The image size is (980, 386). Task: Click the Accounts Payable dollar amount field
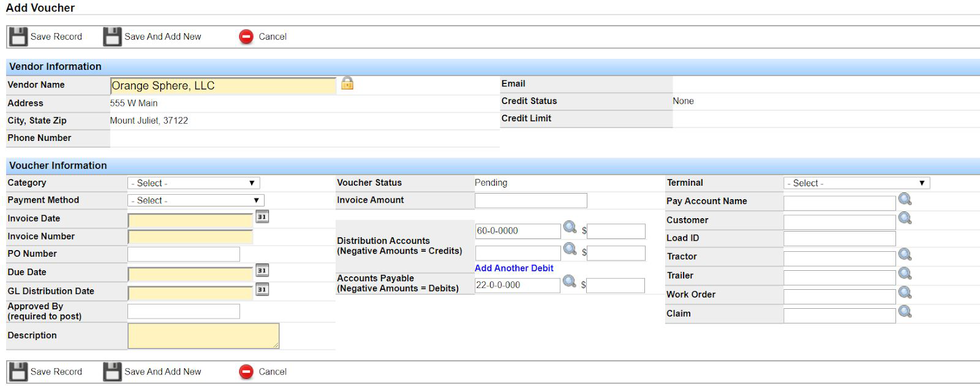[616, 286]
